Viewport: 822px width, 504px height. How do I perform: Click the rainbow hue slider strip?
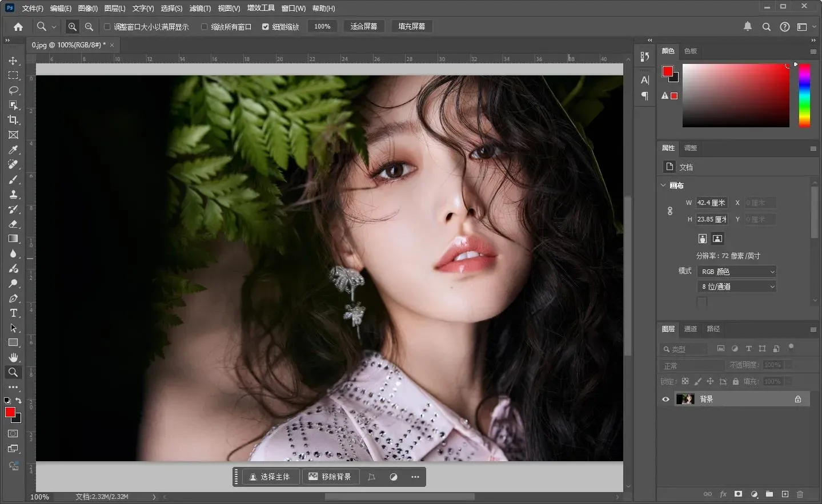click(x=804, y=95)
